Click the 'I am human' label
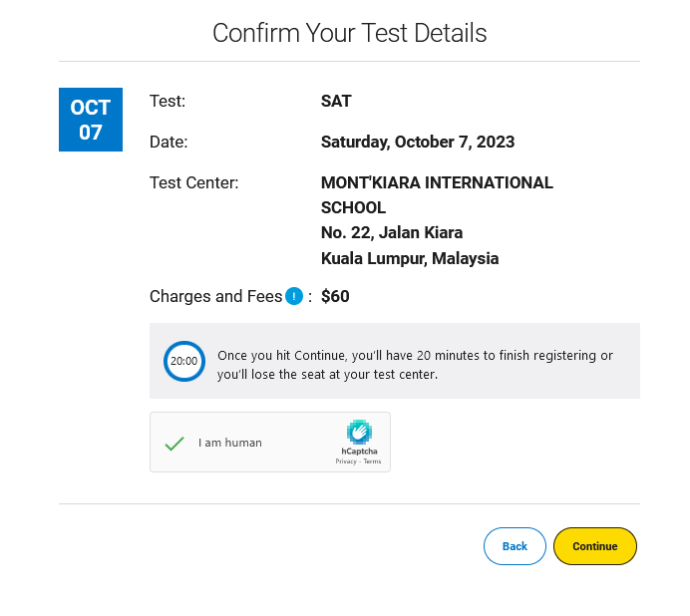 point(230,443)
